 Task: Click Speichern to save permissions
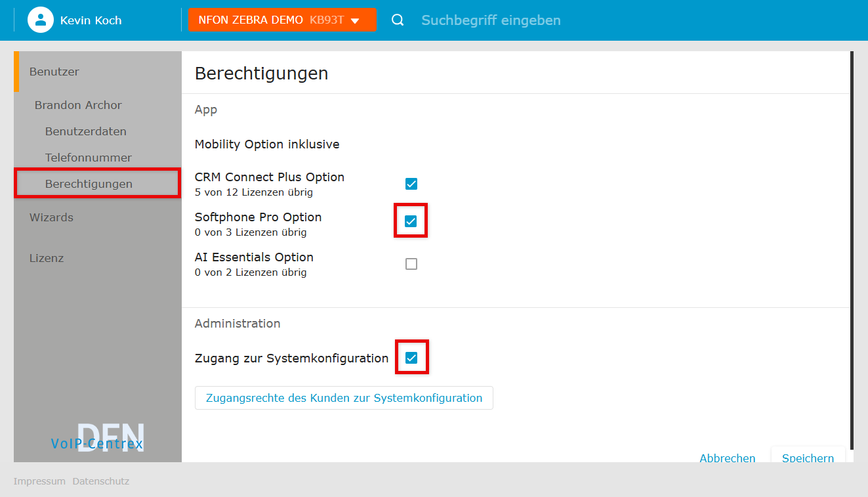(x=808, y=458)
